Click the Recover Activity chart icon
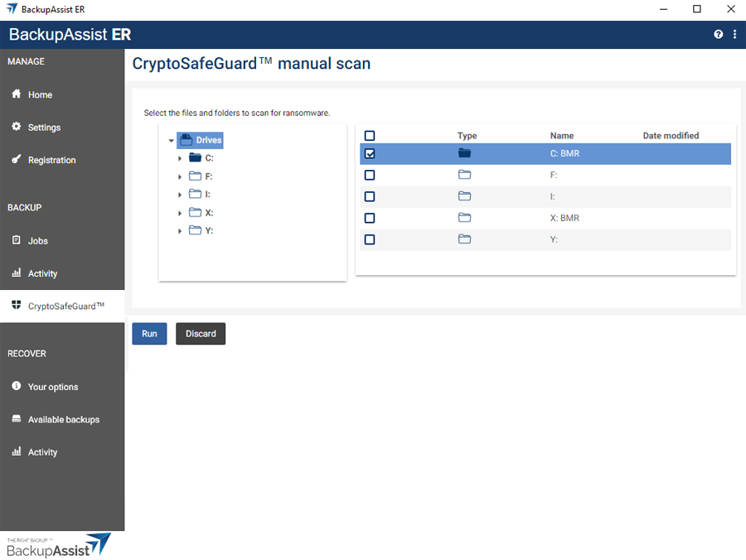The image size is (746, 560). 17,451
